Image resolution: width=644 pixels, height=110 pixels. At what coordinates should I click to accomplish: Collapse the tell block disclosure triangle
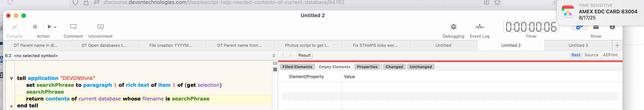click(11, 79)
